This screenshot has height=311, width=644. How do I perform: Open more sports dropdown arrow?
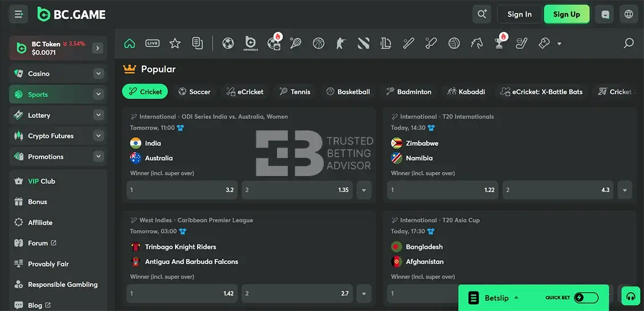[x=559, y=44]
